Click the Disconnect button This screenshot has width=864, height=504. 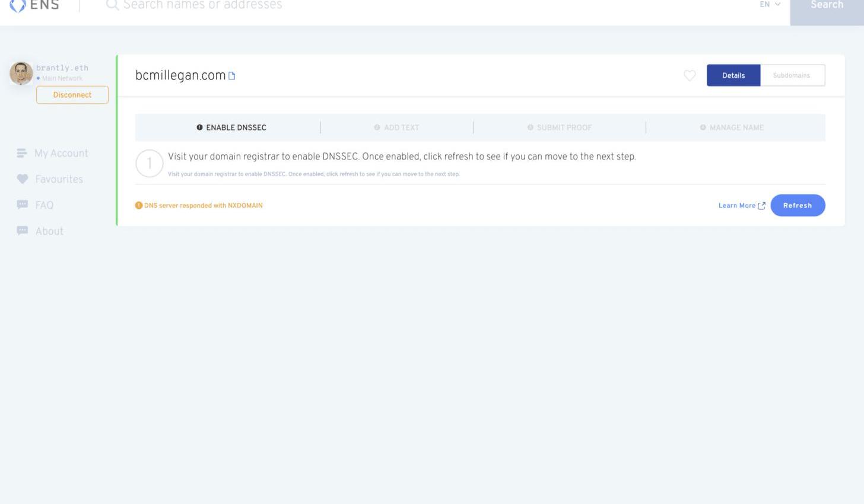coord(72,95)
